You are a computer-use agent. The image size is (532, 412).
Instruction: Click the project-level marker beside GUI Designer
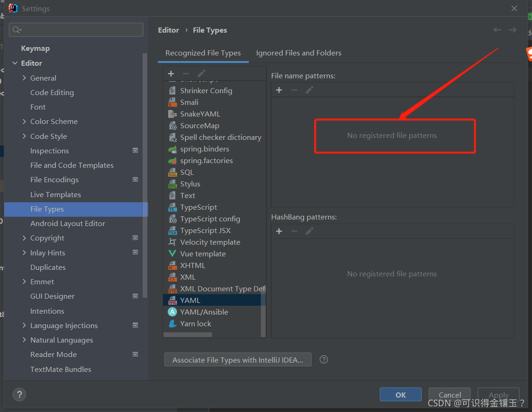[136, 296]
